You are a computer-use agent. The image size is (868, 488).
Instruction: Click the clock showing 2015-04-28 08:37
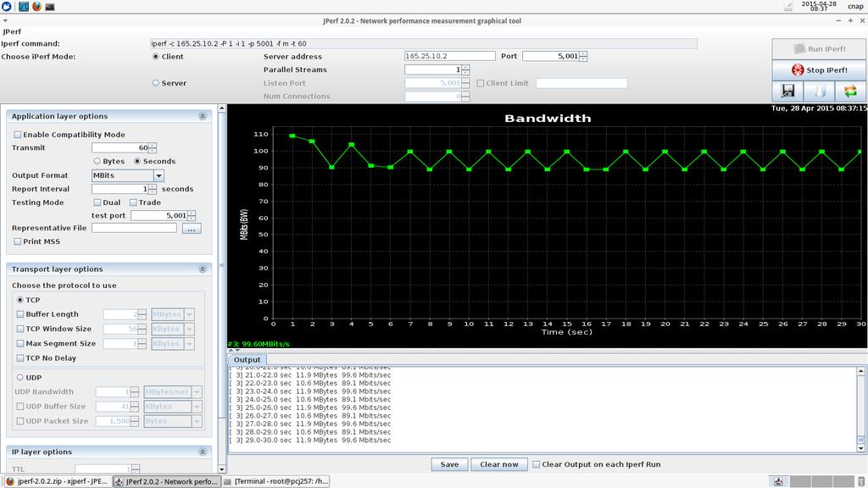tap(819, 6)
